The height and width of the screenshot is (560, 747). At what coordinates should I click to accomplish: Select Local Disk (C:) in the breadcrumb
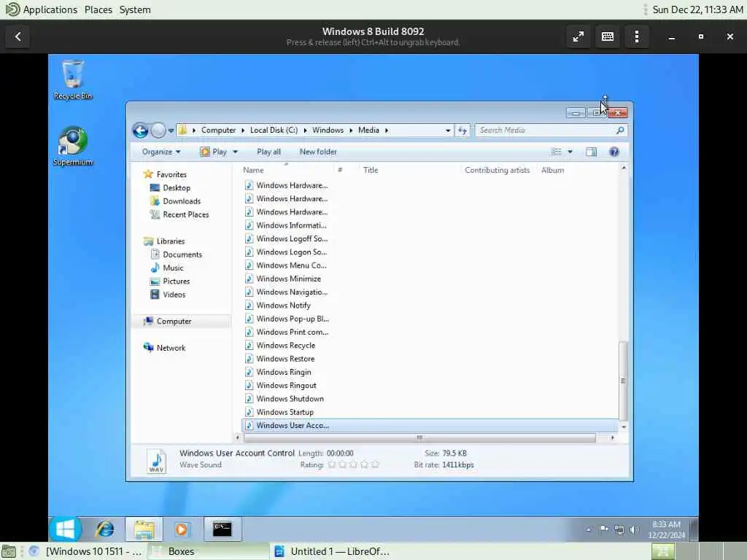tap(274, 130)
